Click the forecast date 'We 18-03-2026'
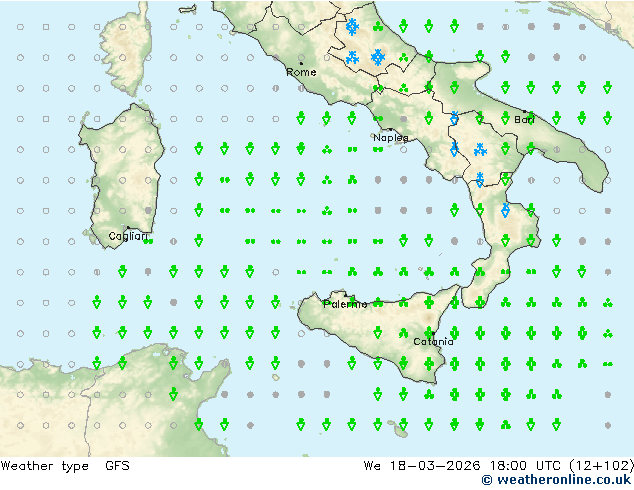 (x=422, y=466)
